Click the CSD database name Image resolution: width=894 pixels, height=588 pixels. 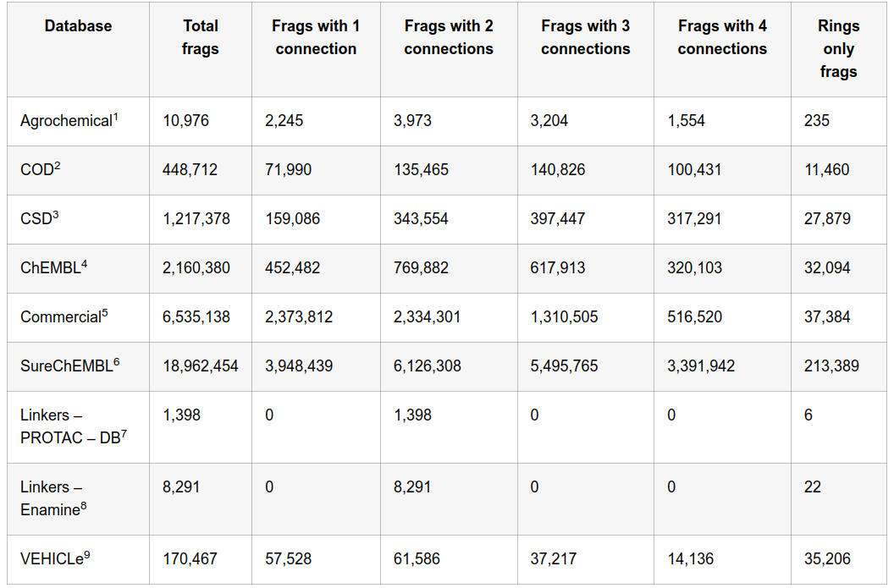pyautogui.click(x=39, y=219)
